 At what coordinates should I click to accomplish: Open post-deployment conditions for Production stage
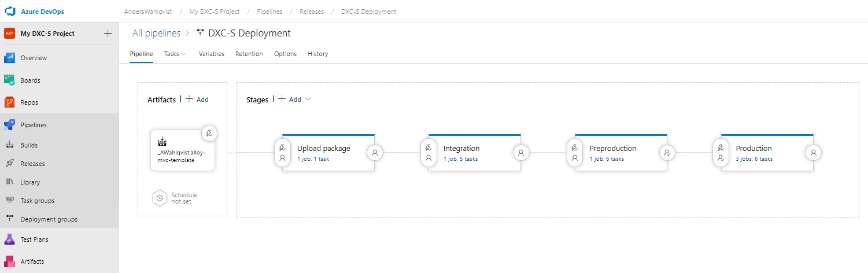click(x=814, y=153)
